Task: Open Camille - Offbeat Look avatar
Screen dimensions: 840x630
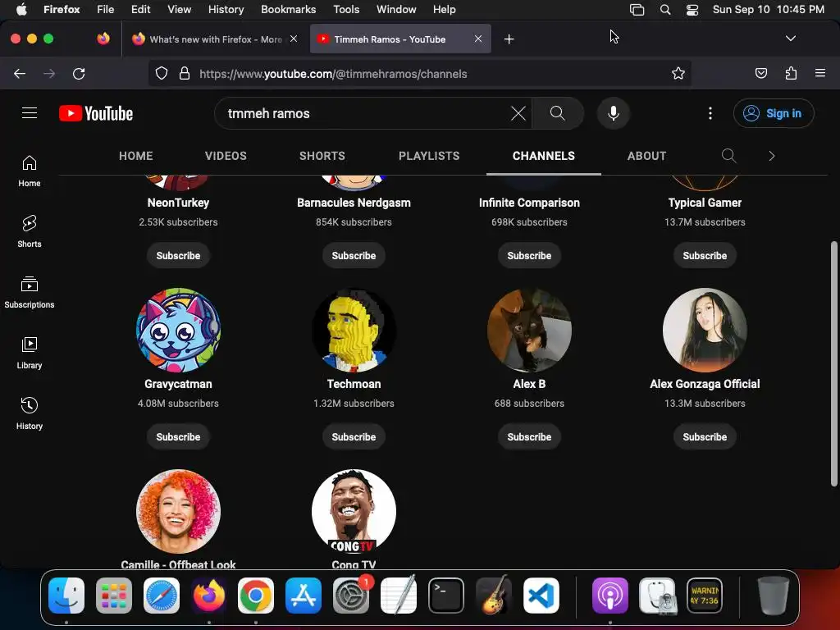Action: pos(178,511)
